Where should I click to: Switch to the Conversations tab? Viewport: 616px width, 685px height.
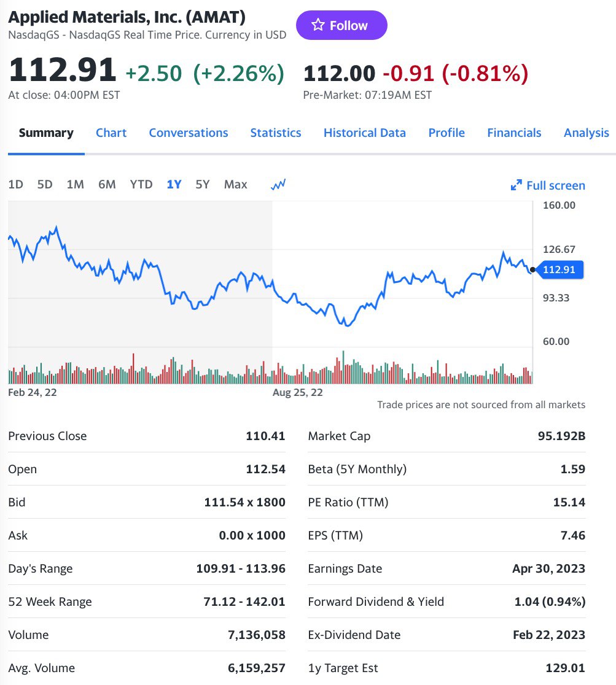[188, 133]
